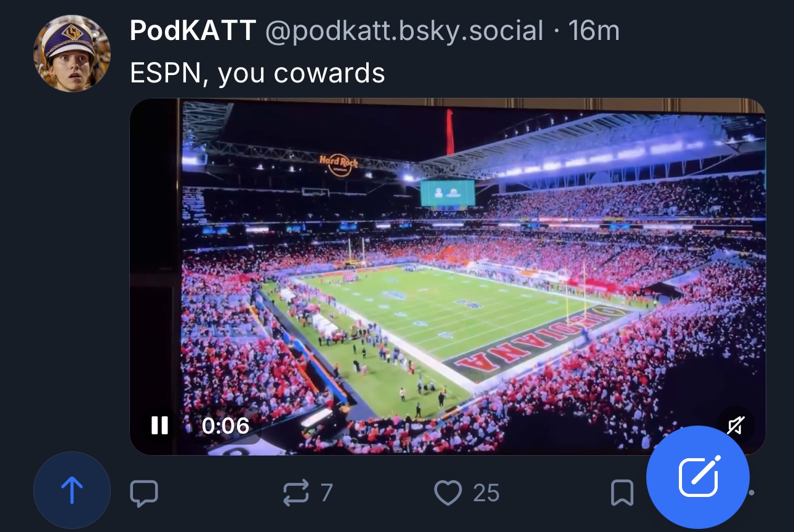Open the post's more options dots
This screenshot has height=532, width=794.
pos(752,493)
